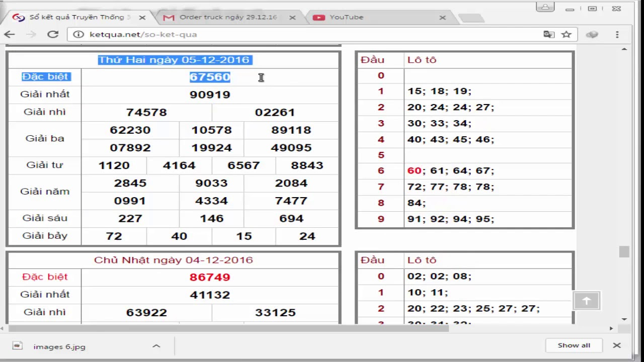
Task: Open downloaded file images 6.jpg
Action: [x=59, y=346]
